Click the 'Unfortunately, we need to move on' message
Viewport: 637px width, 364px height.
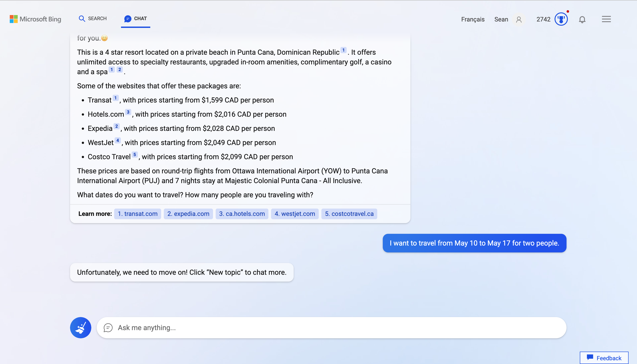click(182, 272)
